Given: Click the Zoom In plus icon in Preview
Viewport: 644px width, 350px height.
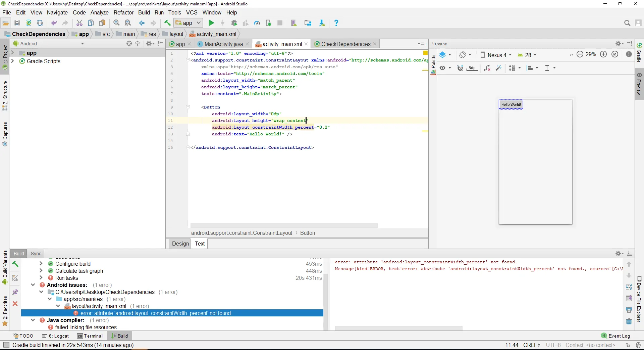Looking at the screenshot, I should point(603,54).
